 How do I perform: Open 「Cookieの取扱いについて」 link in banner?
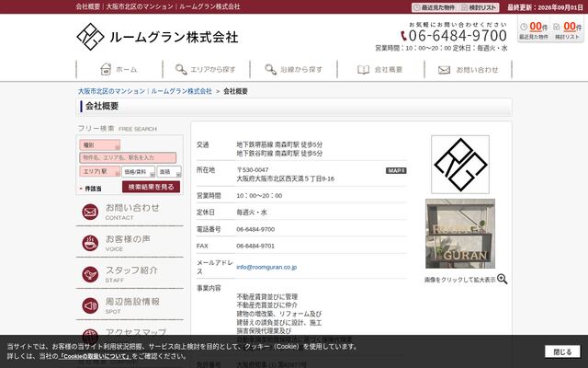coord(95,356)
